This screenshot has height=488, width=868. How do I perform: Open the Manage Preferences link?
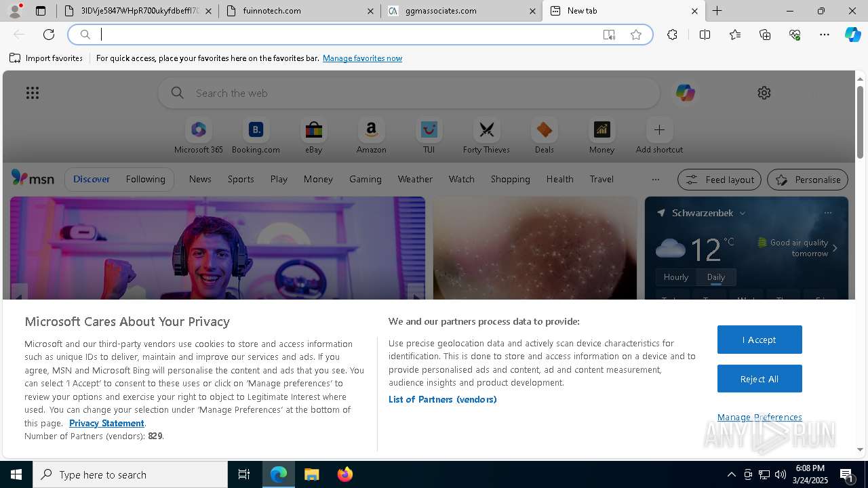[759, 417]
